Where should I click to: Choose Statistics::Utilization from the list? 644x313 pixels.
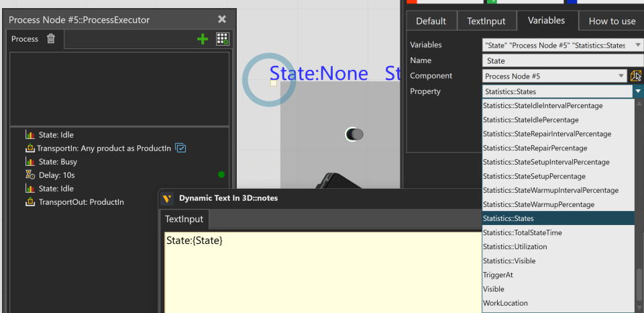(515, 247)
